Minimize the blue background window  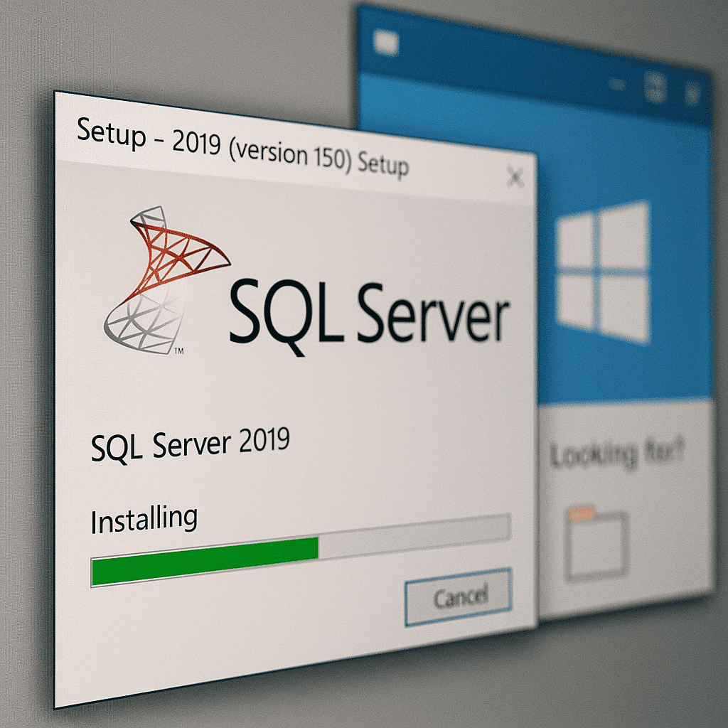pos(619,85)
